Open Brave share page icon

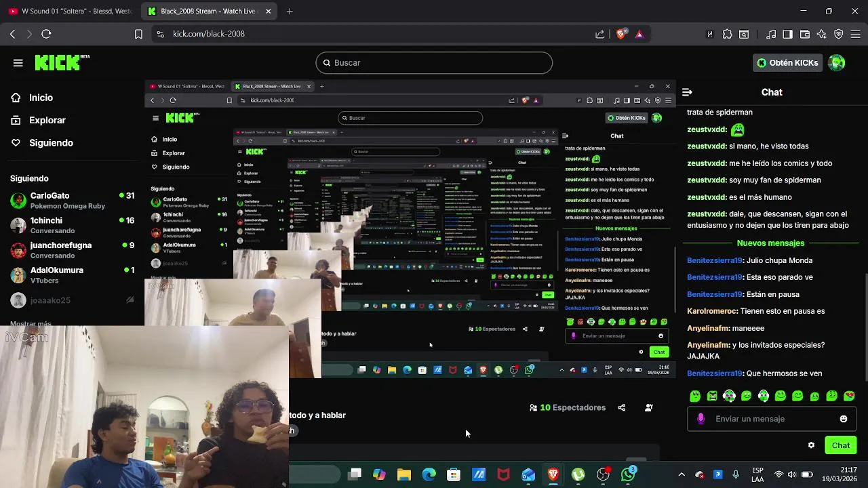600,34
